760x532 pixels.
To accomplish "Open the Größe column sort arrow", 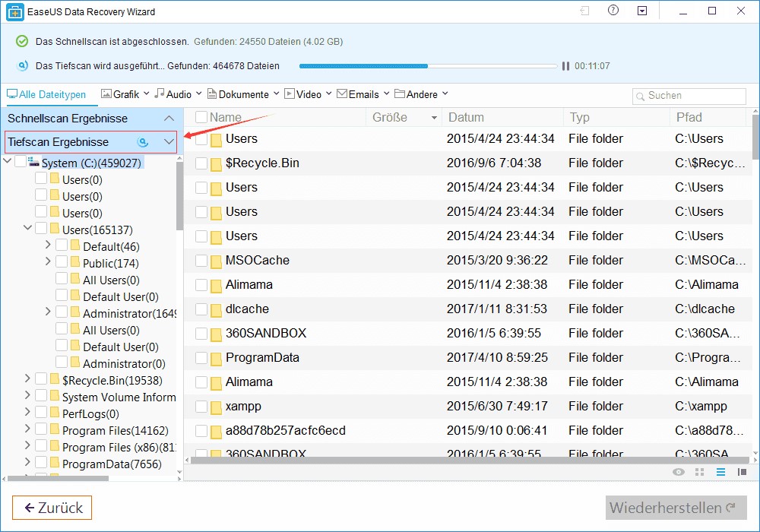I will [x=434, y=118].
